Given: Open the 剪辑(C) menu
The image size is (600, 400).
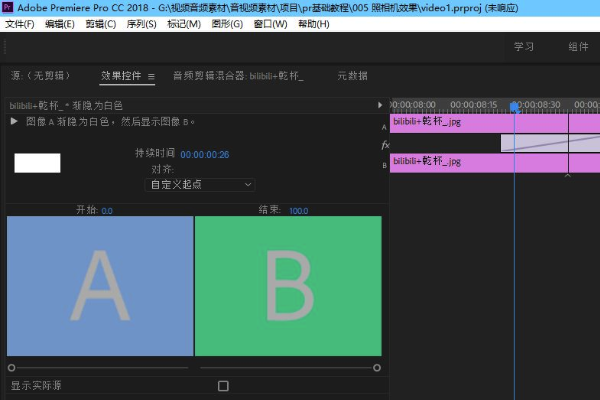Looking at the screenshot, I should 101,24.
